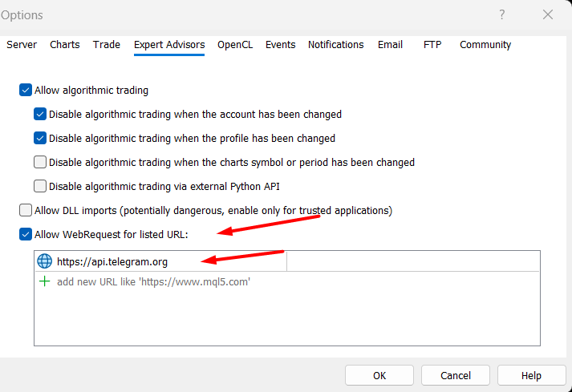Open the Charts tab
572x392 pixels.
point(65,45)
